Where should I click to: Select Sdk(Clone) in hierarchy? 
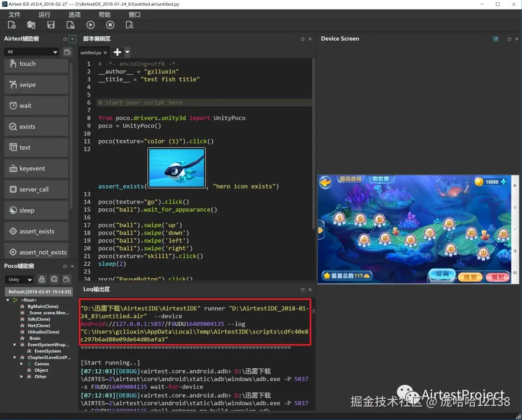[x=39, y=319]
